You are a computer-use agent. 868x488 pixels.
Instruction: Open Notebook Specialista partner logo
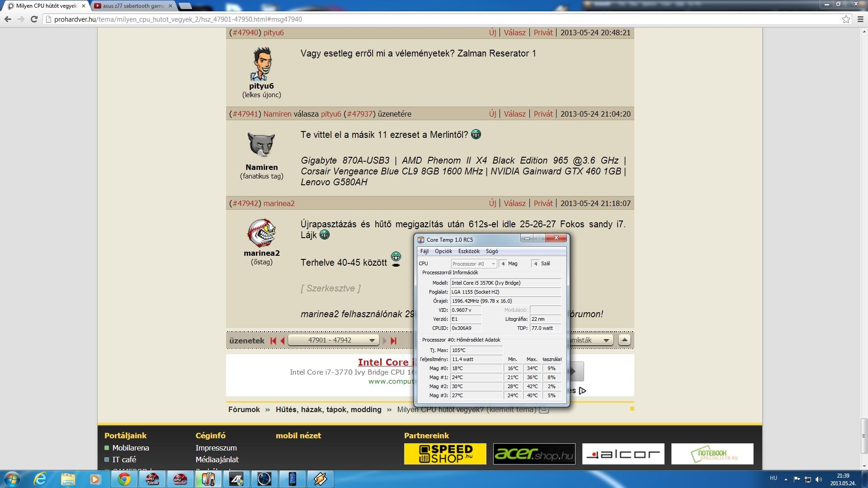(x=712, y=454)
